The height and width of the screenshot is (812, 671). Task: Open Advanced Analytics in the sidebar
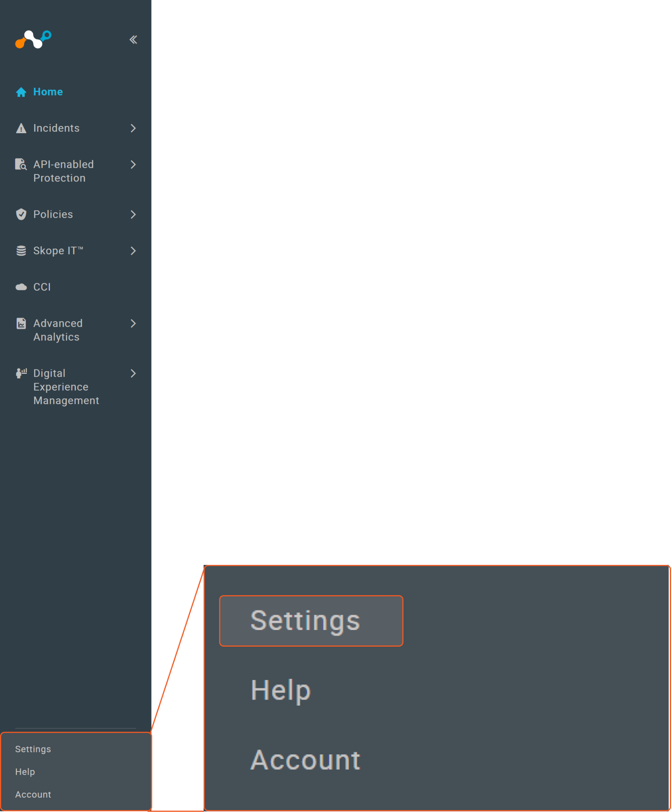coord(58,330)
